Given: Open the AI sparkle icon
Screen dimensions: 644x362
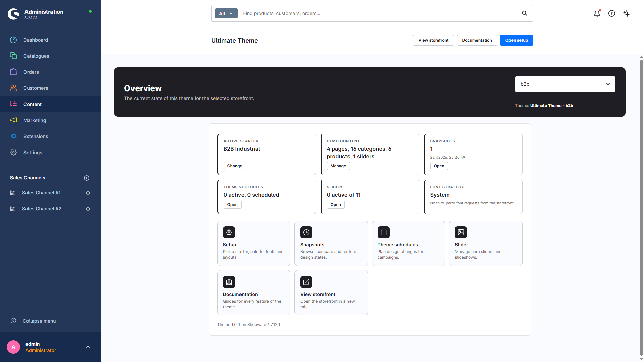Looking at the screenshot, I should coord(627,13).
